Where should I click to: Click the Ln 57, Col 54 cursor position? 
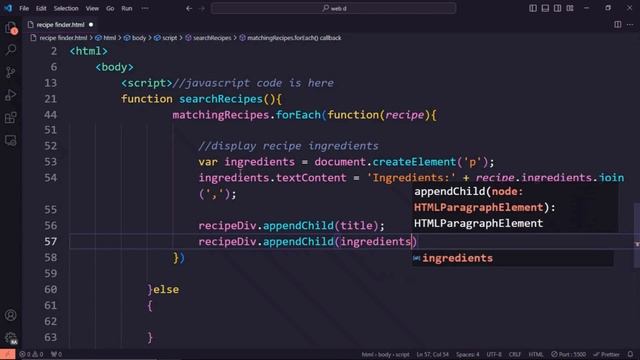point(432,354)
